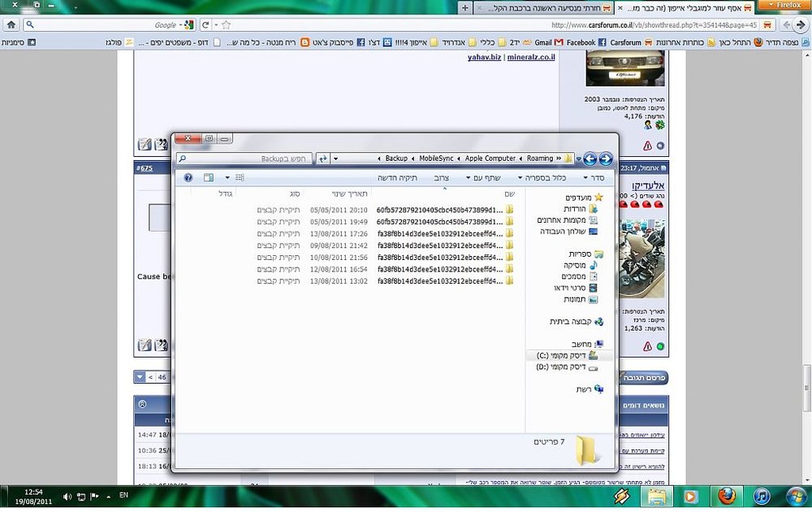Click the Explorer search field חפש ב-Backup
This screenshot has width=812, height=512.
coord(244,158)
